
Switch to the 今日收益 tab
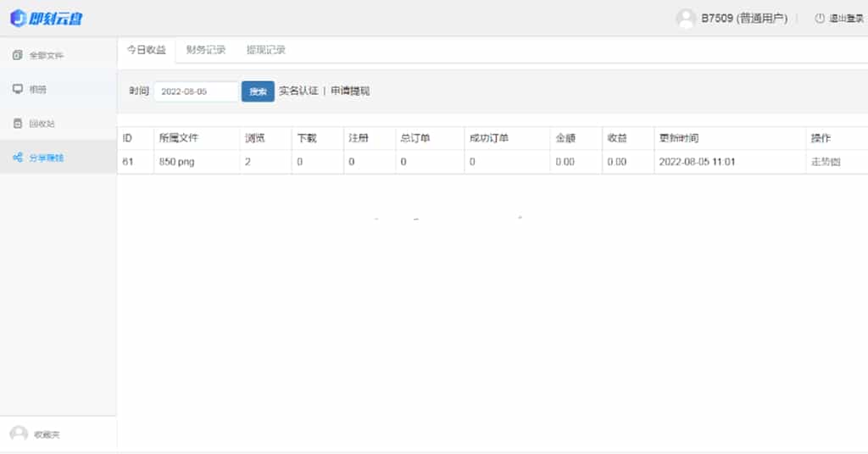tap(147, 50)
